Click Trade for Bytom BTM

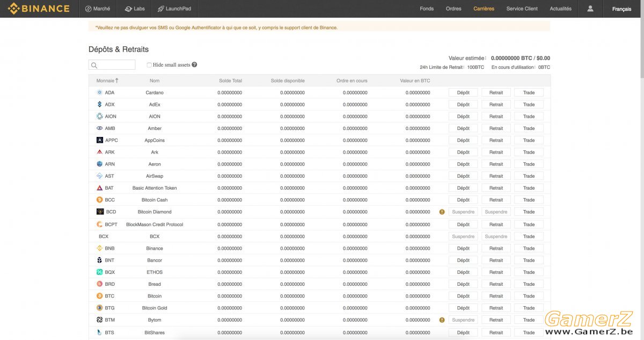coord(529,320)
